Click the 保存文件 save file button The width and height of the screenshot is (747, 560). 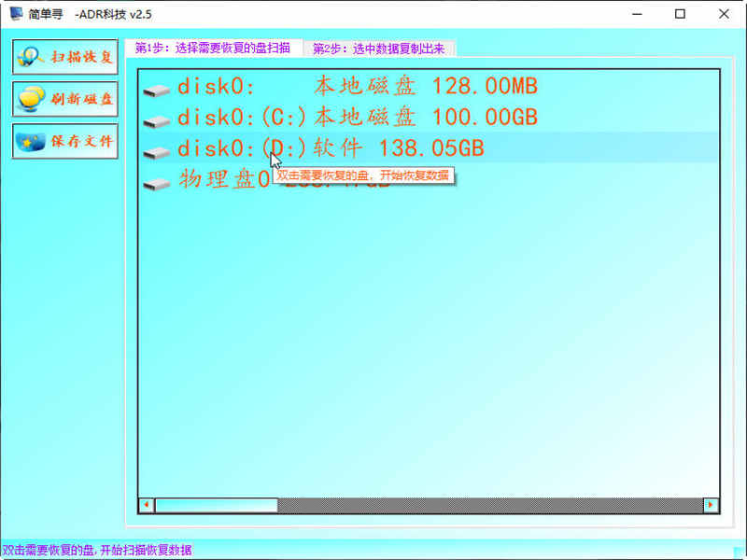click(x=64, y=141)
